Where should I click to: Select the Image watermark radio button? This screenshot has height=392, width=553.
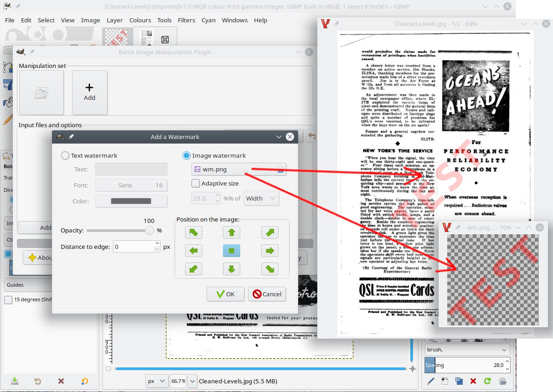pos(186,155)
